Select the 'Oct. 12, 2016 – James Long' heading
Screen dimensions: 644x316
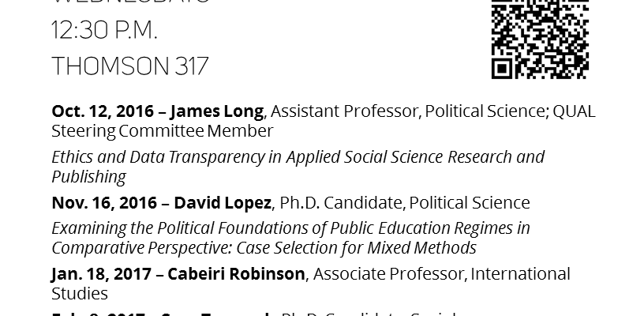[x=158, y=111]
